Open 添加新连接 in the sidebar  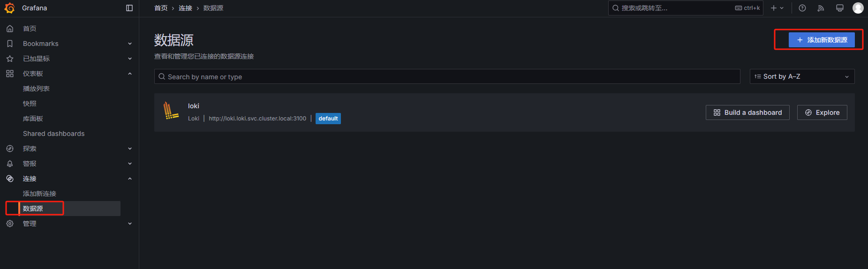[x=39, y=194]
